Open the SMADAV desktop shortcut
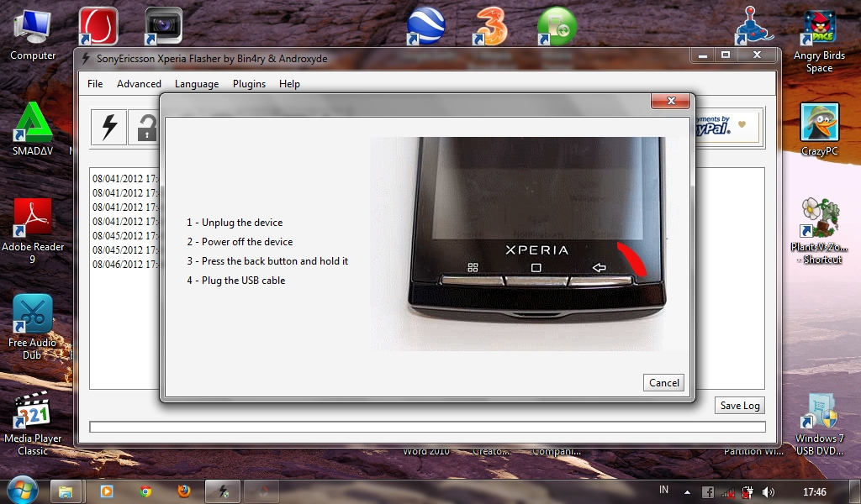861x504 pixels. point(33,129)
